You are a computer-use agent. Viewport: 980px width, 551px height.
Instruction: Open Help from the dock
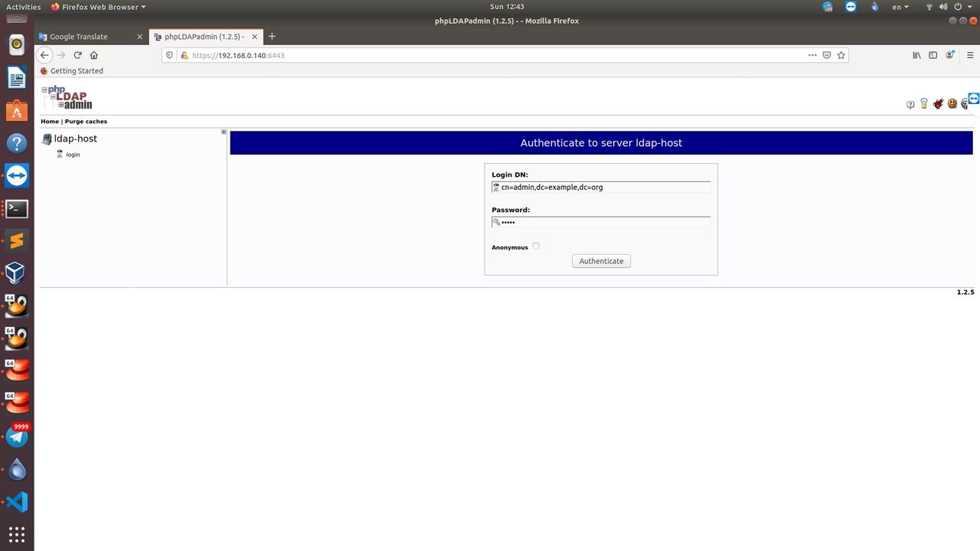click(17, 143)
